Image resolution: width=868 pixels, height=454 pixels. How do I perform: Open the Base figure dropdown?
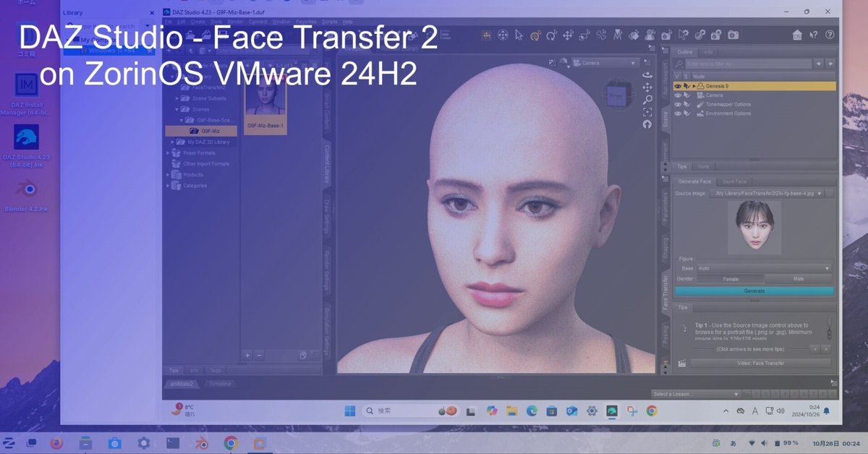click(x=764, y=268)
